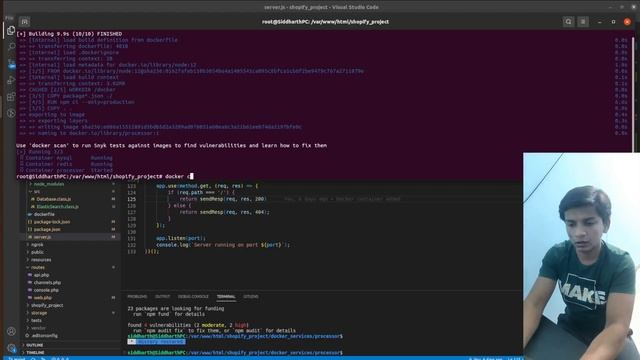The image size is (640, 360).
Task: Open the Extensions view icon
Action: 11,97
